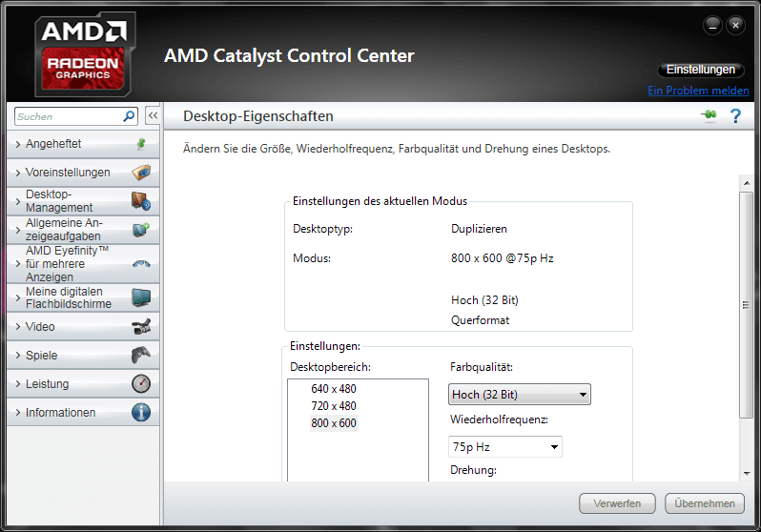This screenshot has height=532, width=761.
Task: Expand the Spiele section
Action: pyautogui.click(x=83, y=356)
